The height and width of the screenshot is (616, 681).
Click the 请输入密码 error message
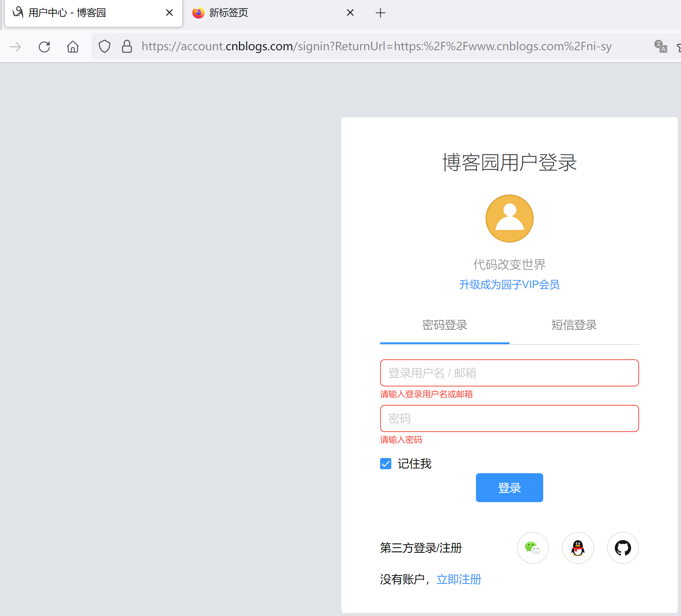point(401,440)
